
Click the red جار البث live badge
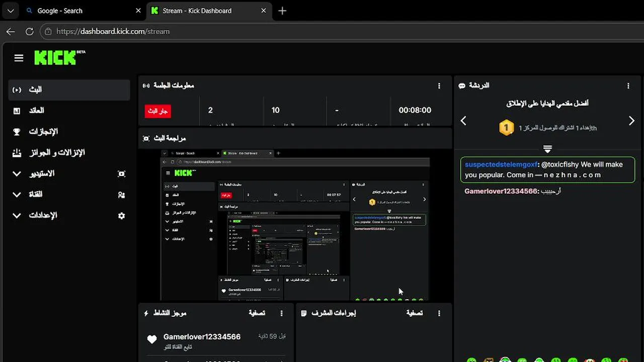click(158, 111)
